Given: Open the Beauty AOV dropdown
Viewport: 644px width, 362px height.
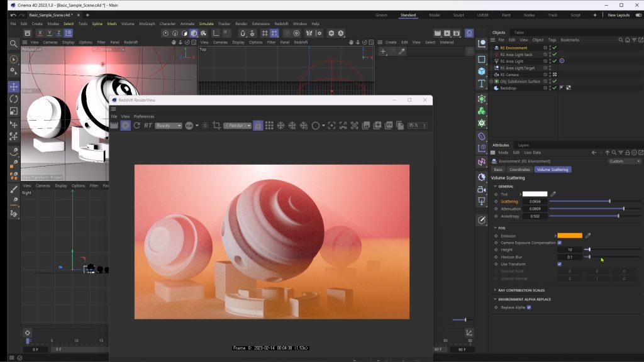Looking at the screenshot, I should pyautogui.click(x=169, y=126).
